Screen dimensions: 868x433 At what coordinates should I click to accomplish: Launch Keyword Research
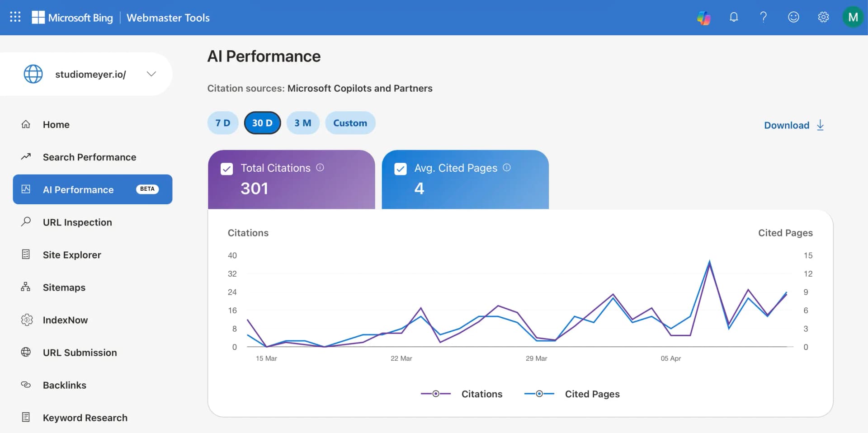tap(85, 417)
